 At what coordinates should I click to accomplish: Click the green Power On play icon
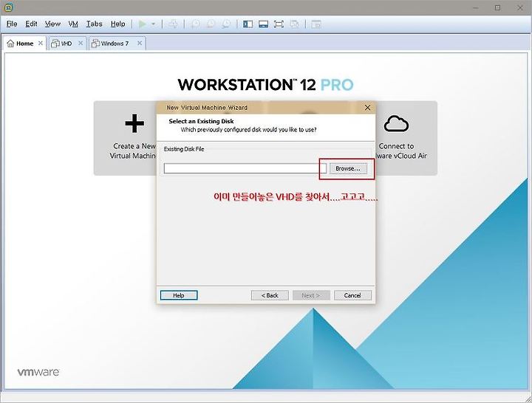[143, 24]
